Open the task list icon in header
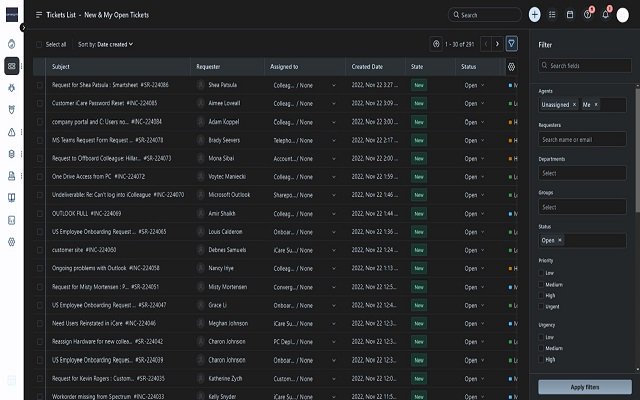Image resolution: width=640 pixels, height=400 pixels. coord(552,15)
